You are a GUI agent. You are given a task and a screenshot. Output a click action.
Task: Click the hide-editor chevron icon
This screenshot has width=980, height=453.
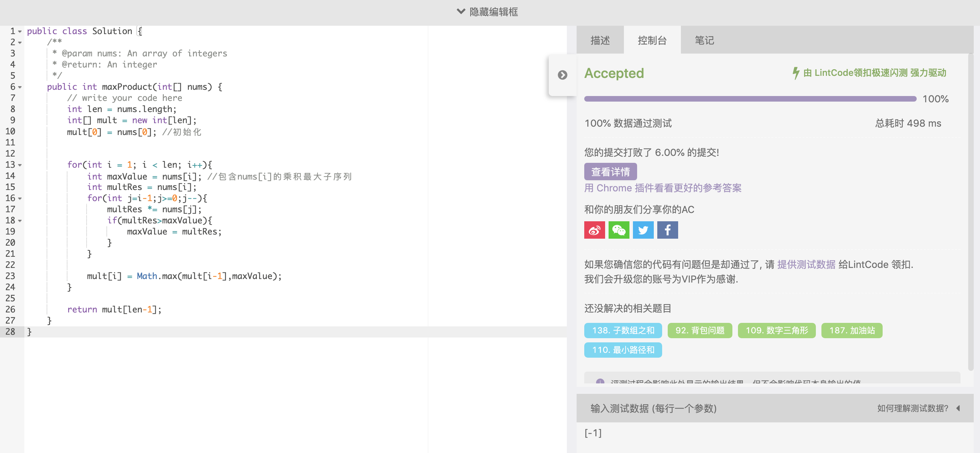(461, 11)
